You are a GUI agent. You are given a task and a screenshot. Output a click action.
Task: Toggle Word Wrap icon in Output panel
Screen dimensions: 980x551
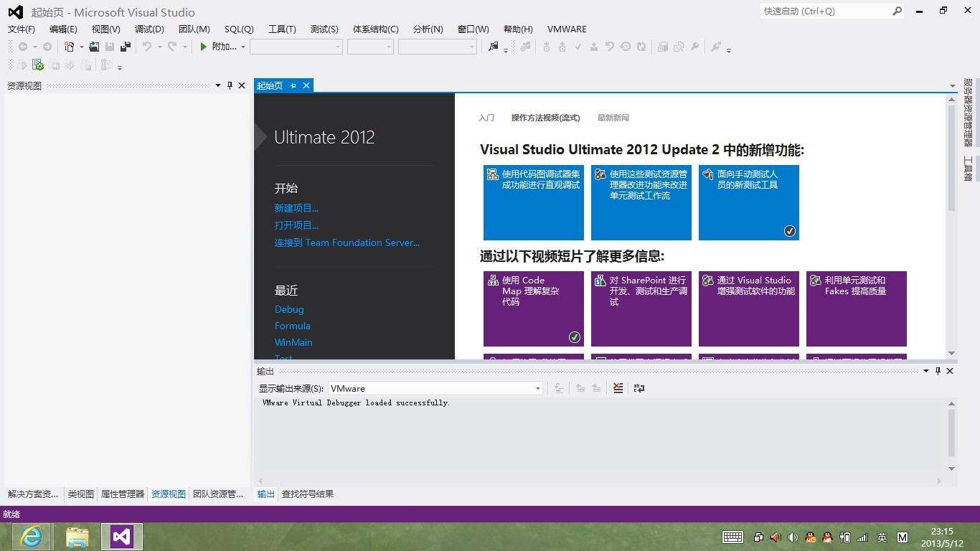pyautogui.click(x=639, y=388)
